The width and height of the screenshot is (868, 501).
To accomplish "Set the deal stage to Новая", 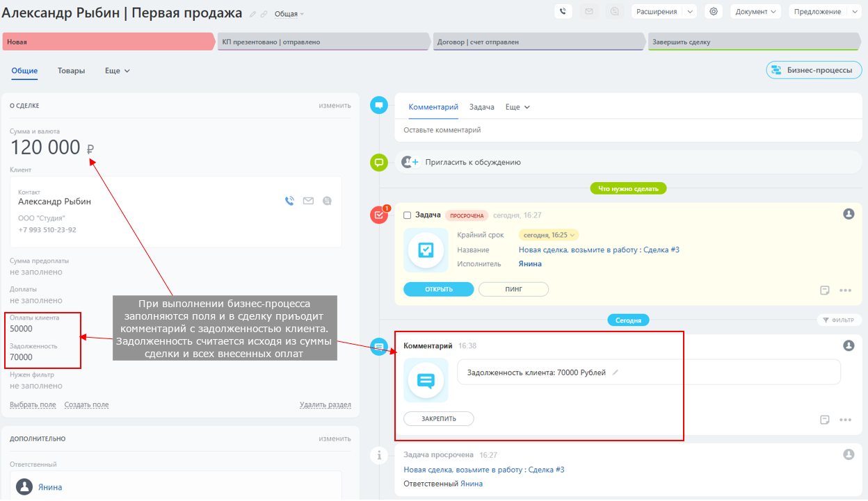I will (108, 42).
